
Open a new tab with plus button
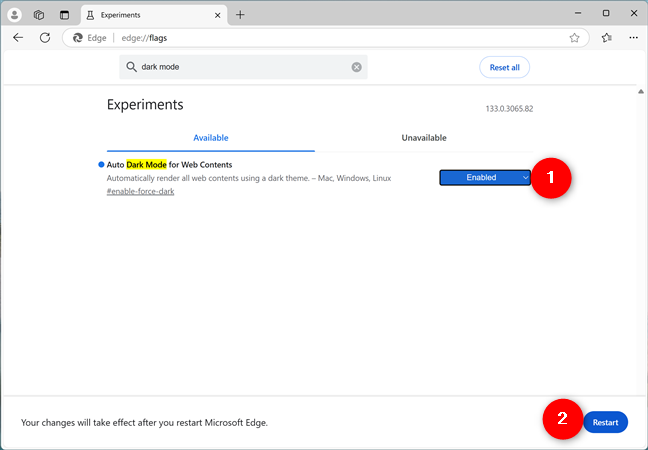pyautogui.click(x=240, y=15)
